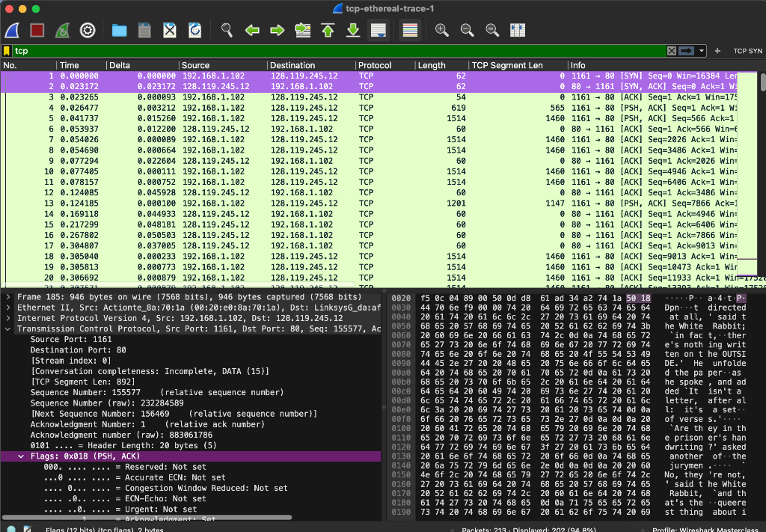Restart the current capture
Image resolution: width=766 pixels, height=532 pixels.
click(62, 30)
